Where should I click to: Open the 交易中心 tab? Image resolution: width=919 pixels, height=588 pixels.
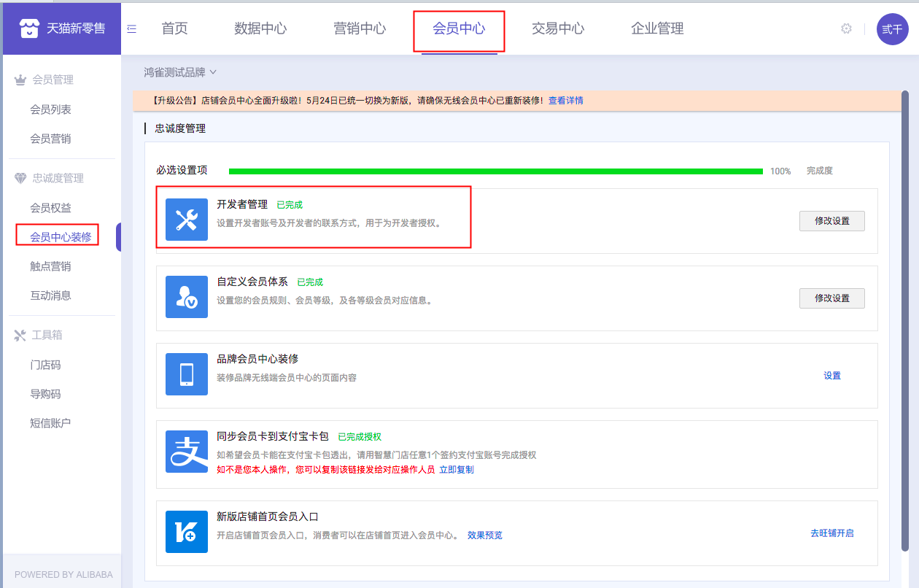point(558,28)
